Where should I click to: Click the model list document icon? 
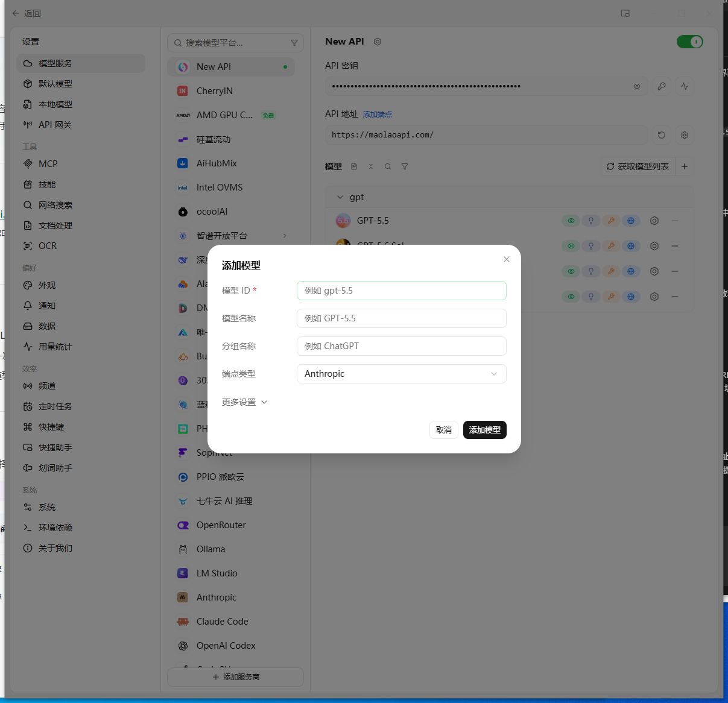point(354,166)
